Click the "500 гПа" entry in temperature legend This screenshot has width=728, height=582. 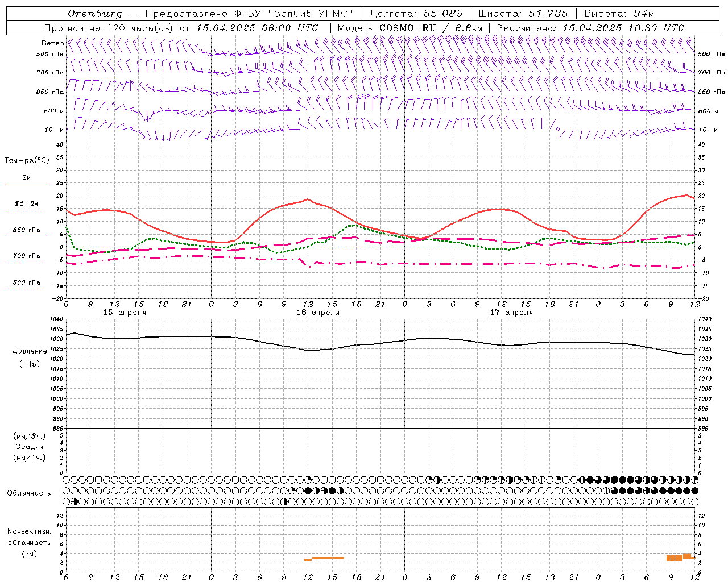pos(27,282)
